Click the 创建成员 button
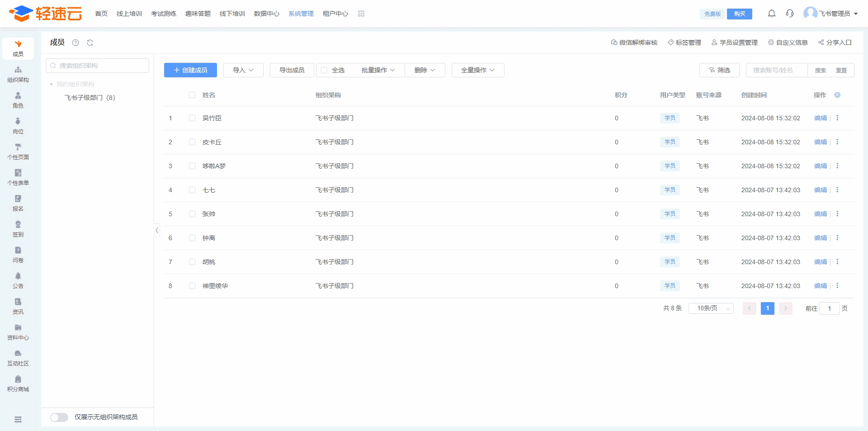 coord(190,70)
